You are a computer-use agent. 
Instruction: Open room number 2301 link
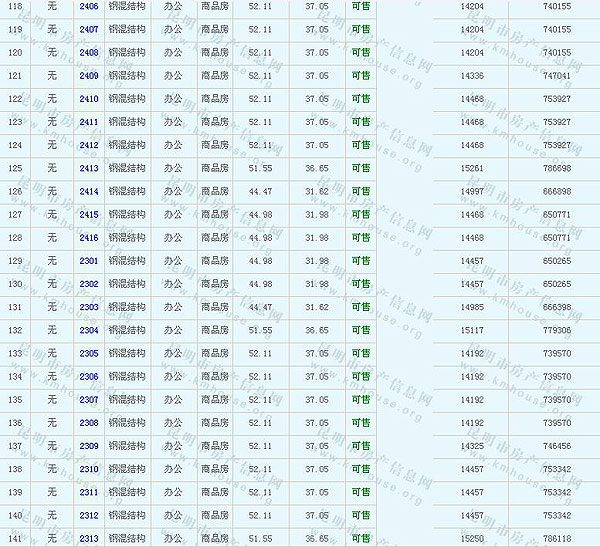[x=89, y=261]
